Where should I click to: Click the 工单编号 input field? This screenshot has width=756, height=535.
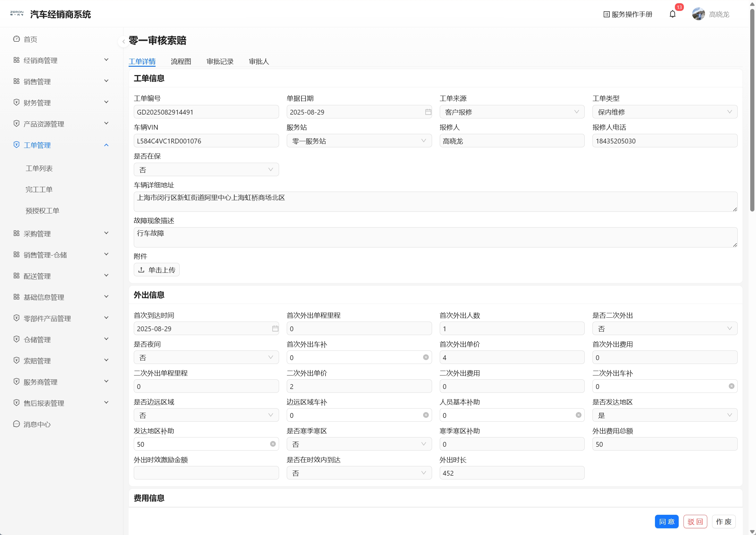[206, 112]
